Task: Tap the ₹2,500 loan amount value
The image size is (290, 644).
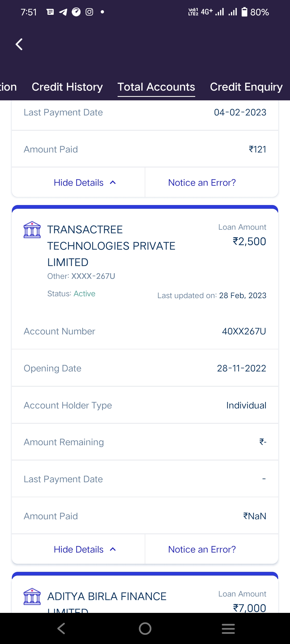Action: click(249, 241)
